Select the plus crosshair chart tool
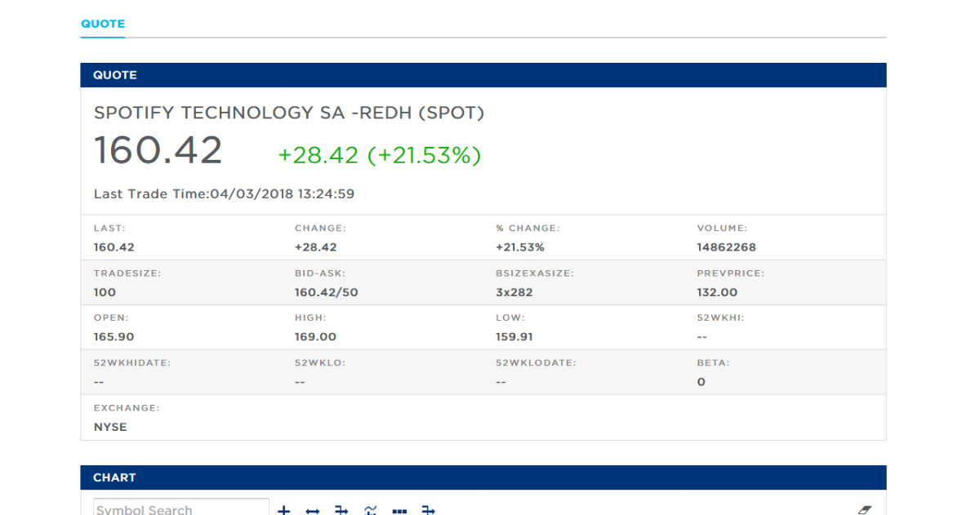Image resolution: width=980 pixels, height=515 pixels. (283, 510)
